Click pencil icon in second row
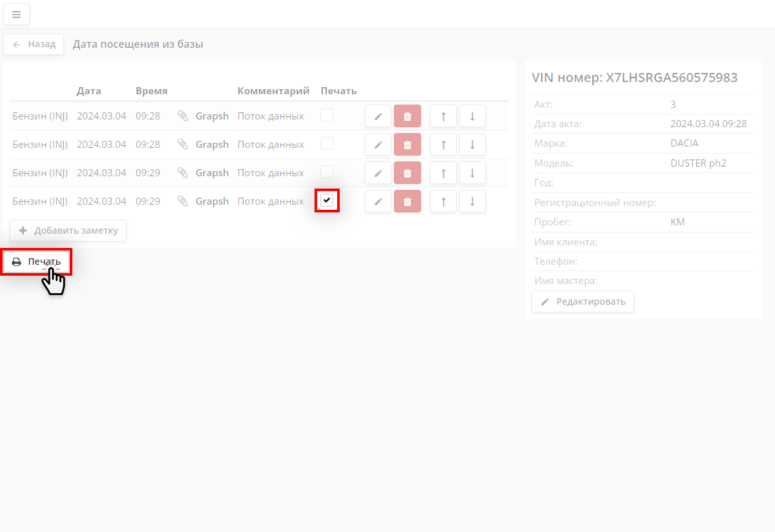This screenshot has width=775, height=532. 378,145
